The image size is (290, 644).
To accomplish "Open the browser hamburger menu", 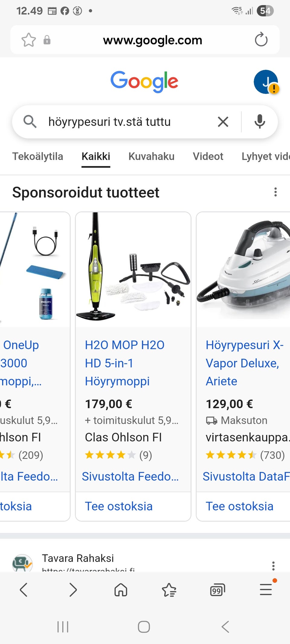I will pos(266,589).
